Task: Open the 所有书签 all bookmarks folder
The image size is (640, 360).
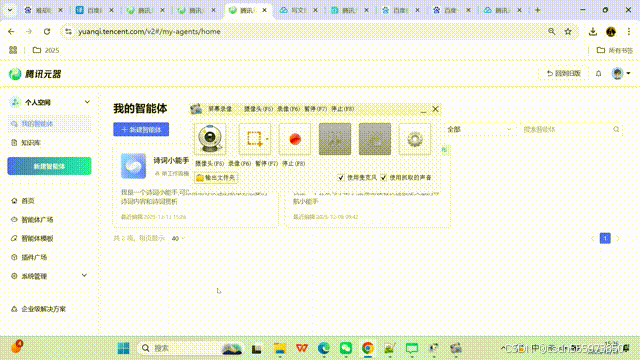Action: (x=614, y=50)
